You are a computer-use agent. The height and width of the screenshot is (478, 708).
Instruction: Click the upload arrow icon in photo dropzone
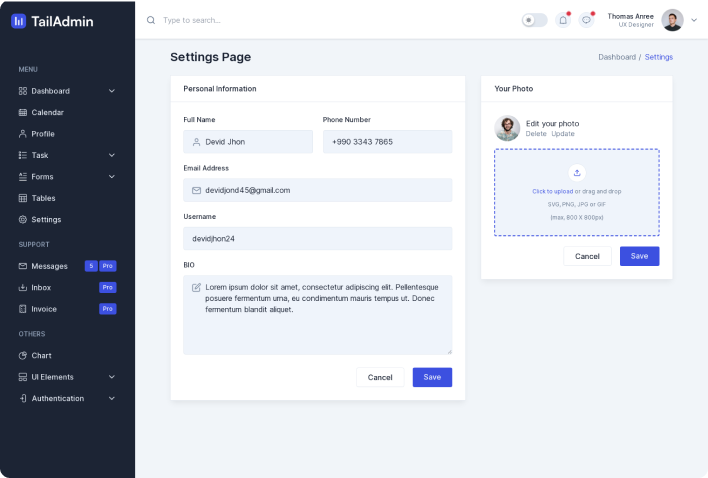[x=576, y=172]
